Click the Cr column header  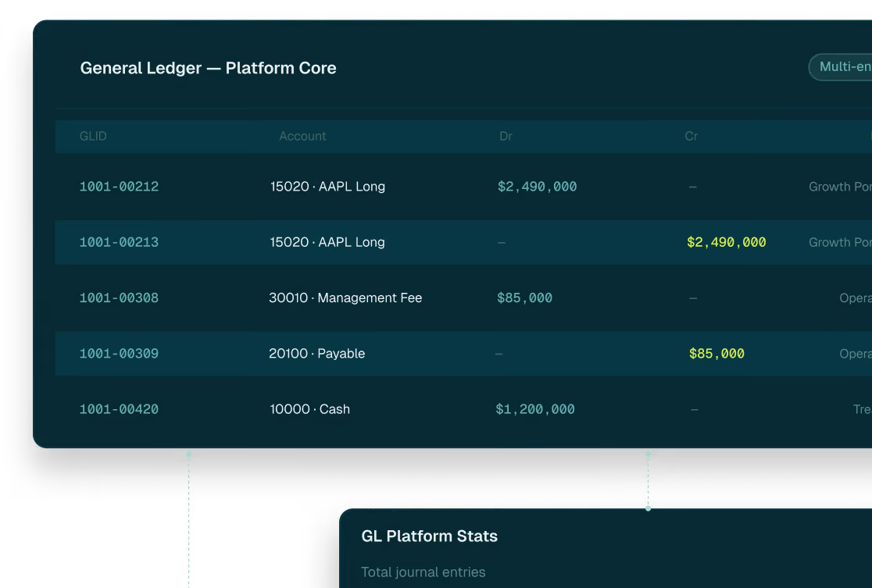692,136
